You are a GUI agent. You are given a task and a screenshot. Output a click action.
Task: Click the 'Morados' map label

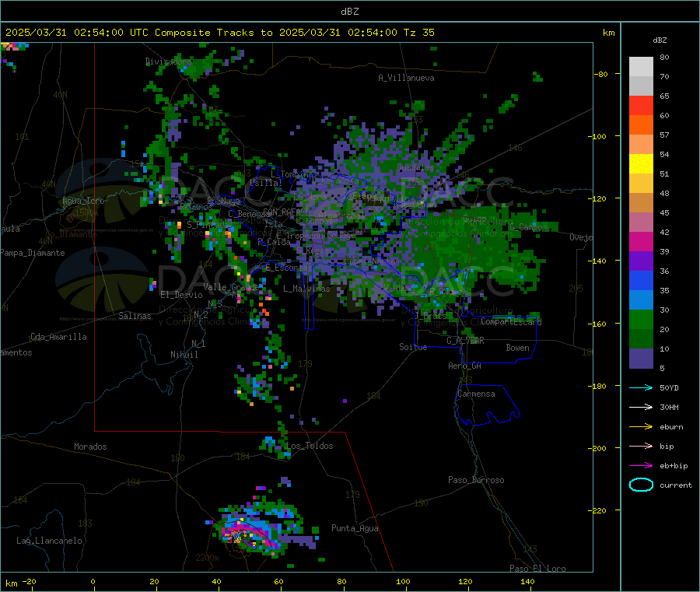90,447
